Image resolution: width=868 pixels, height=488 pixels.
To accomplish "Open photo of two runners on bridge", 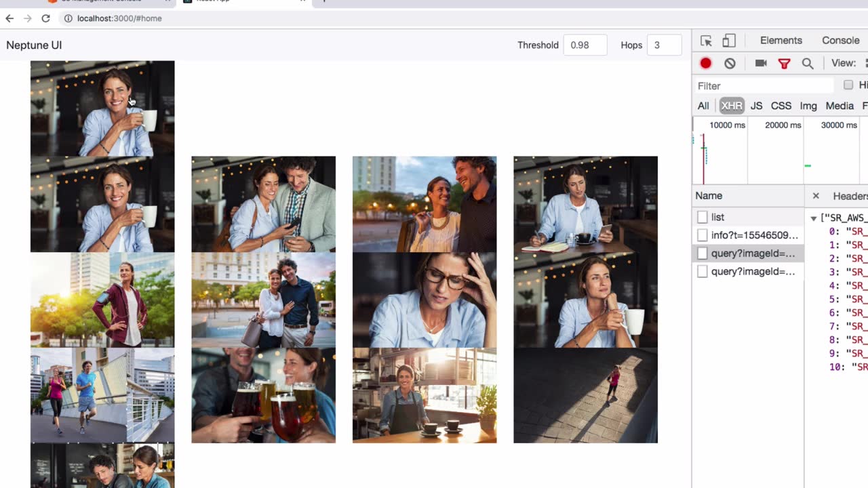I will click(102, 395).
